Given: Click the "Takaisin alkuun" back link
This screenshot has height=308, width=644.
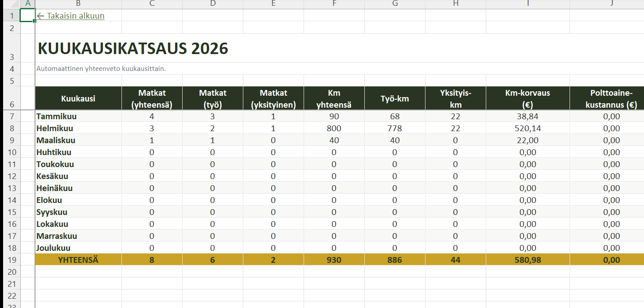Looking at the screenshot, I should point(71,16).
